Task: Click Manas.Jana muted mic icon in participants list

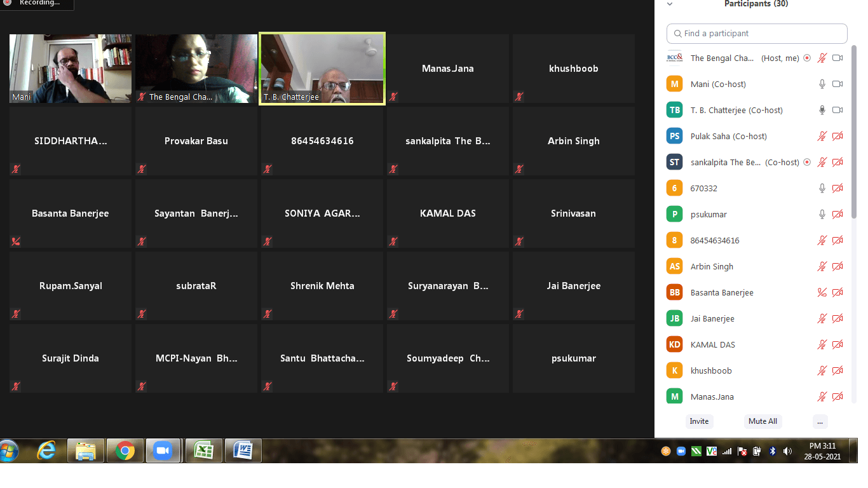Action: tap(822, 396)
